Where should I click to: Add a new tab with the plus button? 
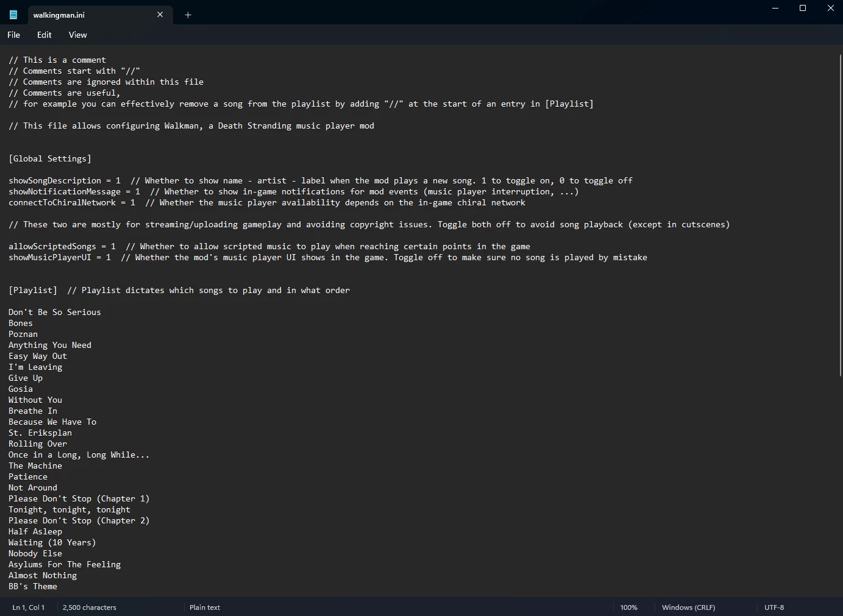[188, 15]
